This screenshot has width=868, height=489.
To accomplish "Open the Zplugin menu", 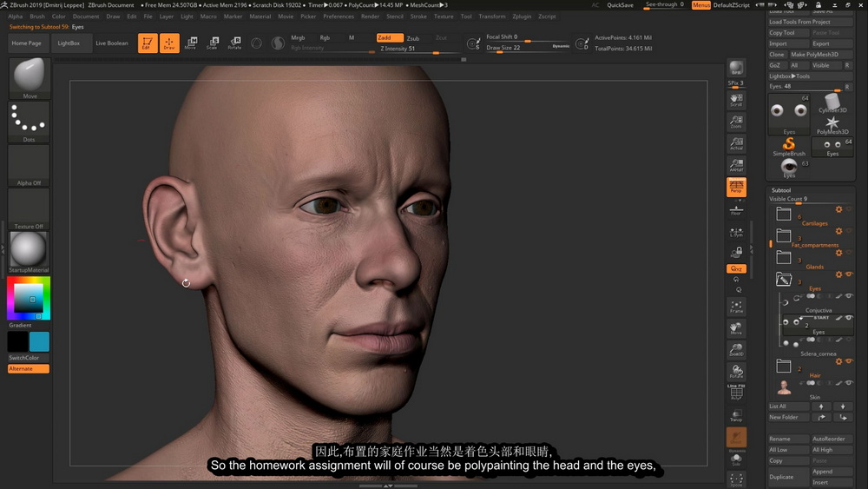I will pos(522,16).
